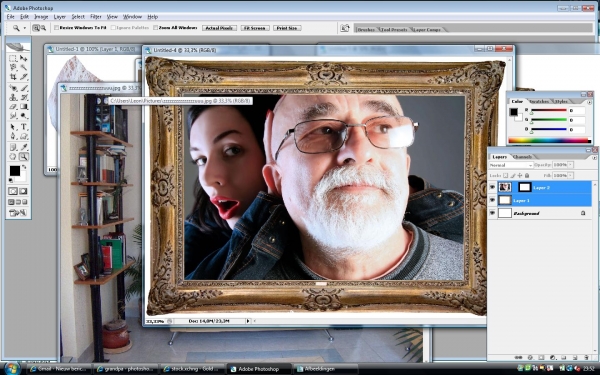The height and width of the screenshot is (375, 600).
Task: Choose Zoom In mode in options bar
Action: point(36,28)
